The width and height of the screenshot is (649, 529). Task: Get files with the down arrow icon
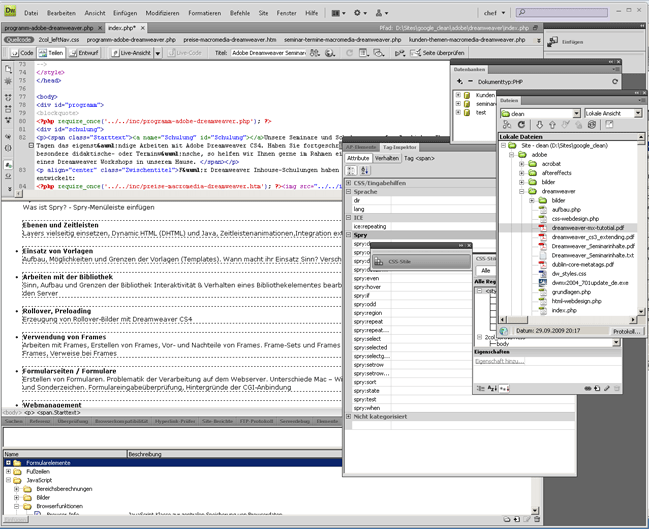539,125
